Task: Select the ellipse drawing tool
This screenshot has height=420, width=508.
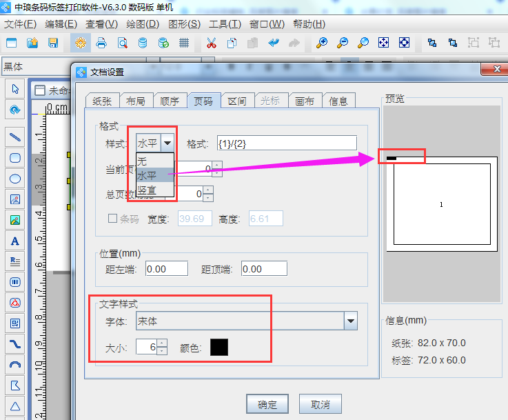Action: coord(15,179)
